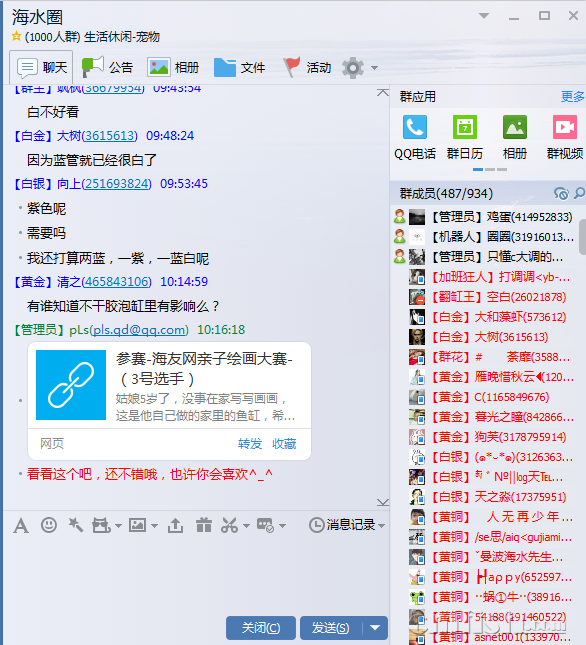Click the 关闭(C) button
586x645 pixels.
click(261, 628)
